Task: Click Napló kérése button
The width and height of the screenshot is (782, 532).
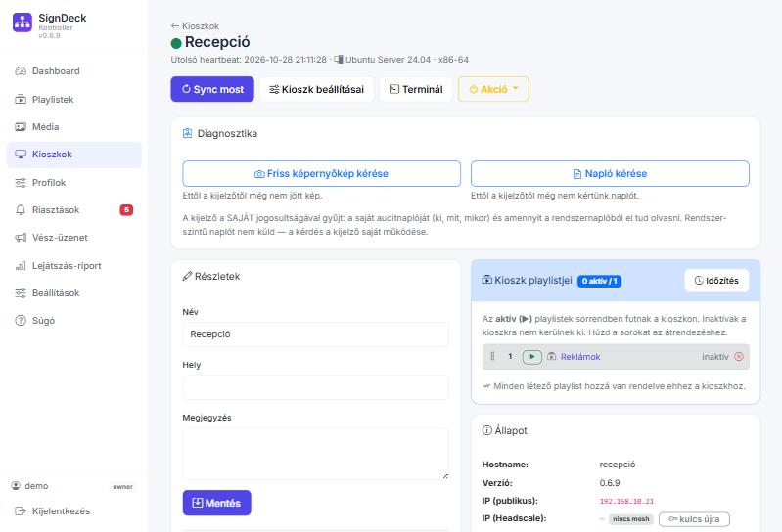Action: click(x=610, y=173)
